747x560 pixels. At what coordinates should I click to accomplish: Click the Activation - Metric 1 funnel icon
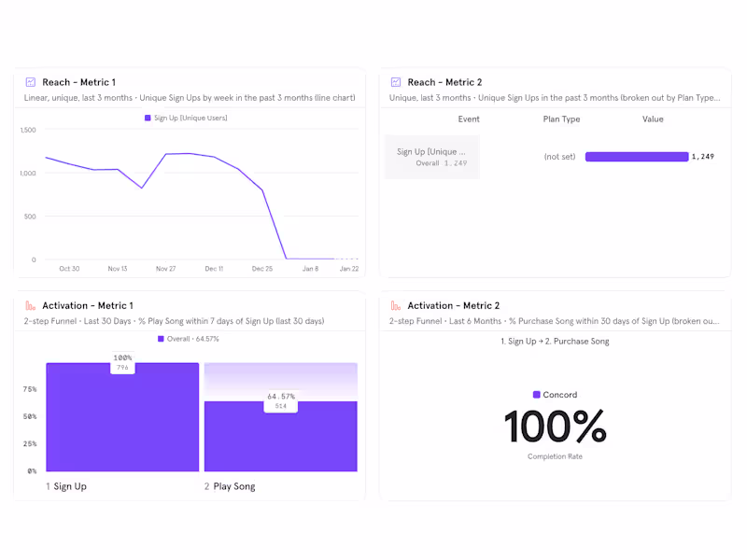coord(31,305)
